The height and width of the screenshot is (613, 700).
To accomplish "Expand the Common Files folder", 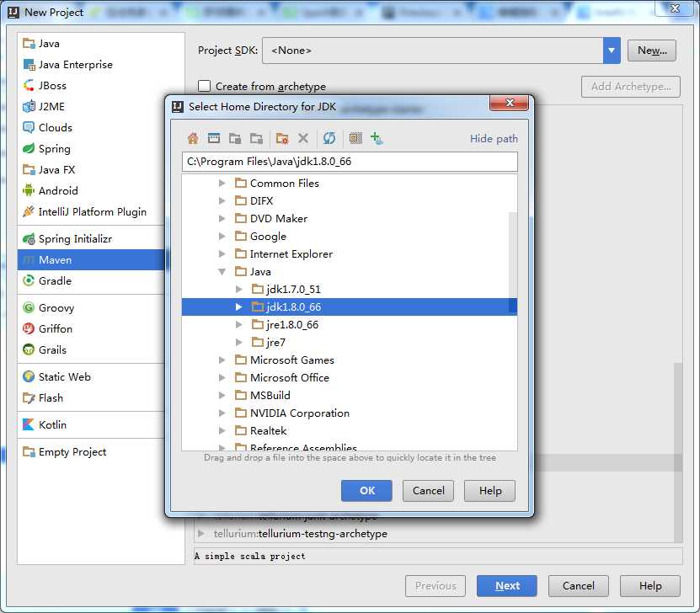I will [x=222, y=183].
